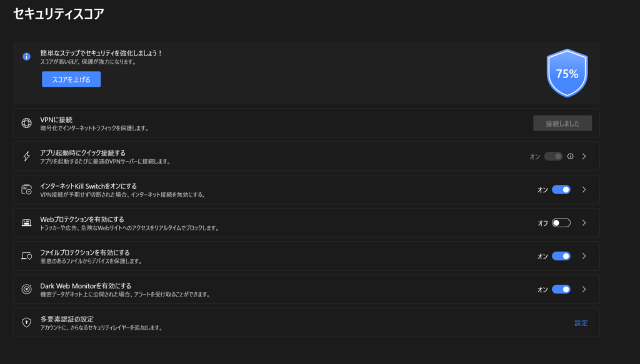Click the Kill Switch icon
Viewport: 640px width, 364px height.
coord(26,190)
